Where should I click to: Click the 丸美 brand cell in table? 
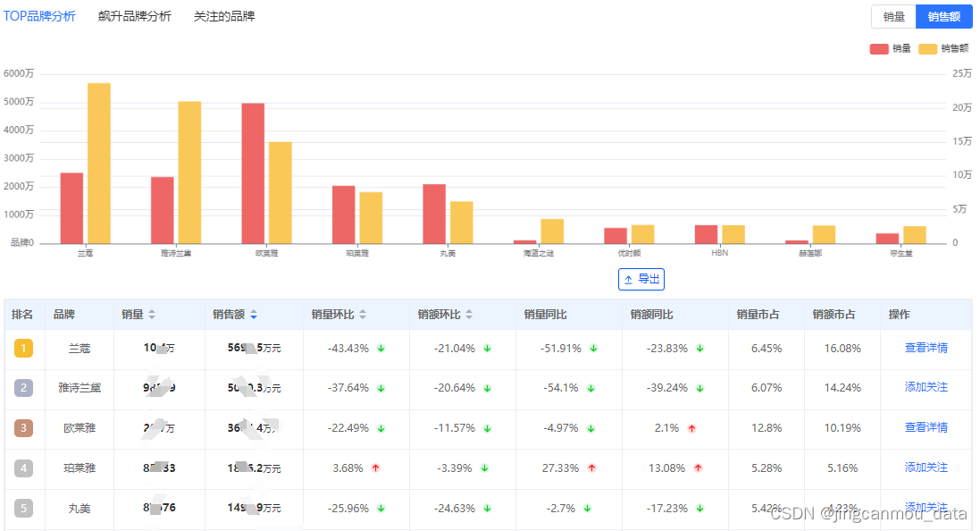(x=80, y=508)
